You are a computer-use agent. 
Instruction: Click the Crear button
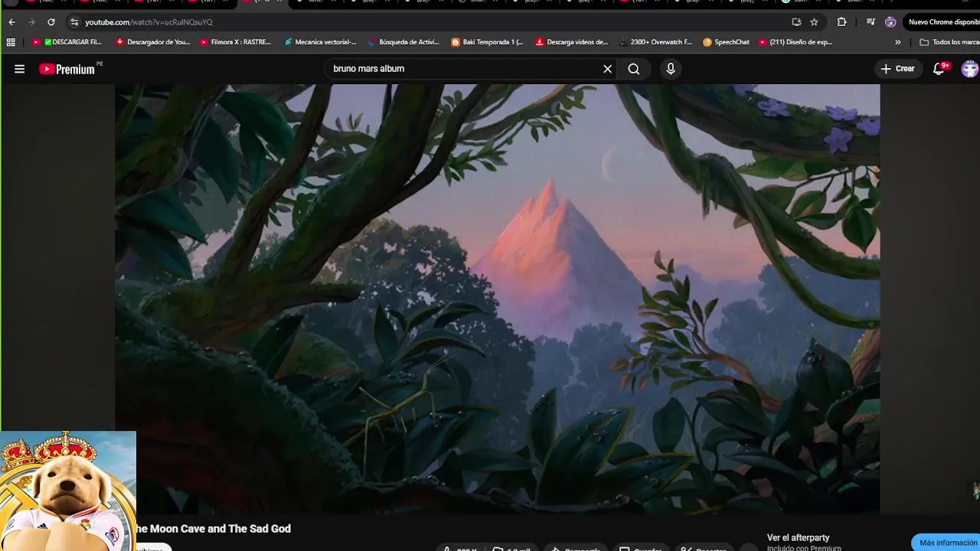[897, 69]
